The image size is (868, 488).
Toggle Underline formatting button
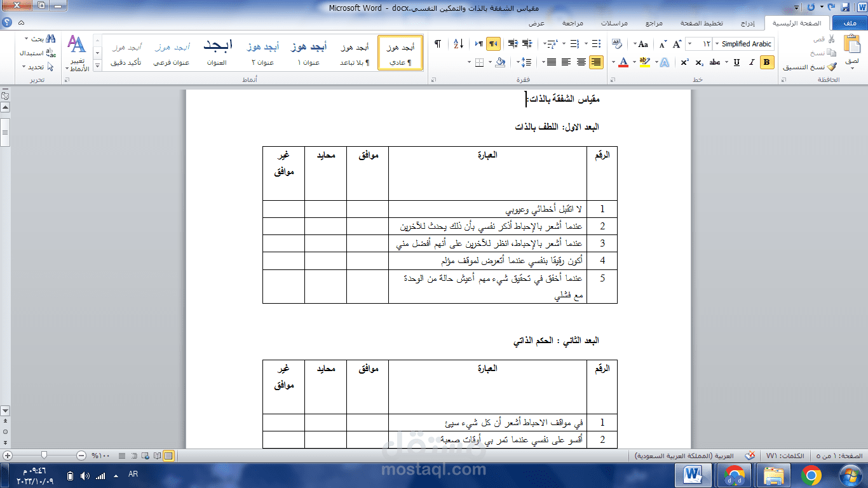pos(736,62)
